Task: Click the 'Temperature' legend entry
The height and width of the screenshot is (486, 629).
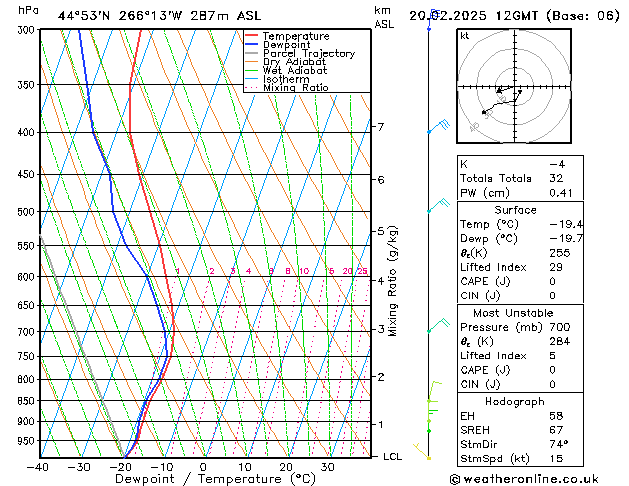Action: coord(296,36)
